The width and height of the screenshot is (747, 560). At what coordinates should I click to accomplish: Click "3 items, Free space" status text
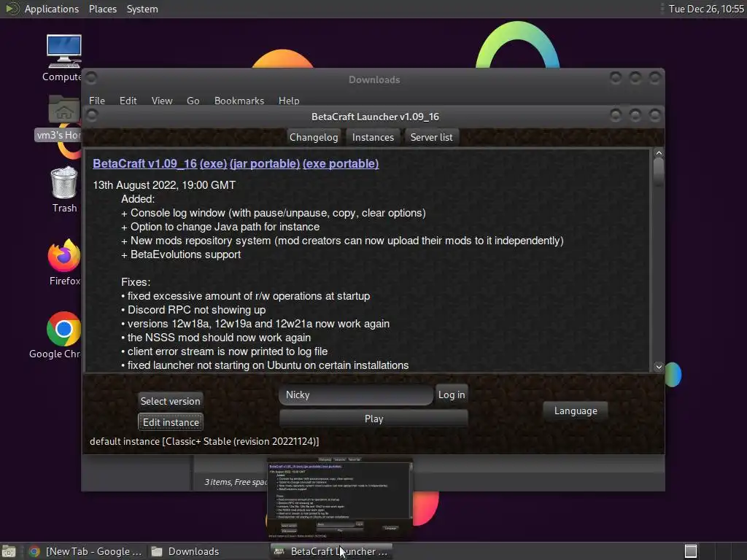[236, 482]
